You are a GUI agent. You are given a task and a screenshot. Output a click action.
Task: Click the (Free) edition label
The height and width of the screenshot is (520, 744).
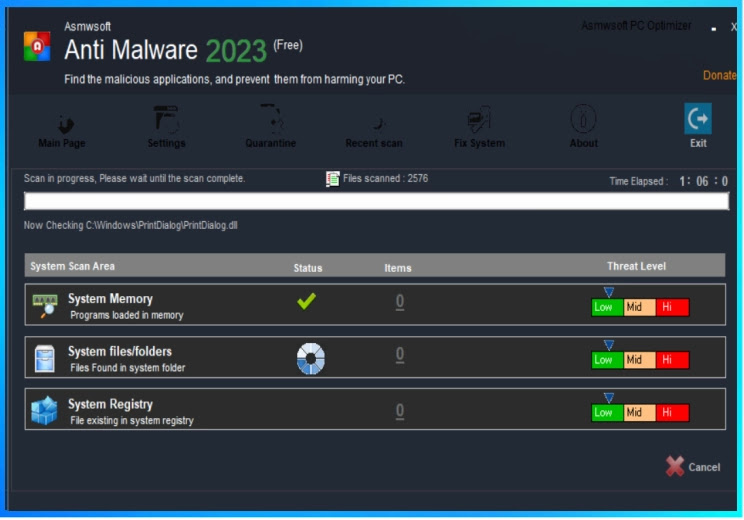click(288, 46)
